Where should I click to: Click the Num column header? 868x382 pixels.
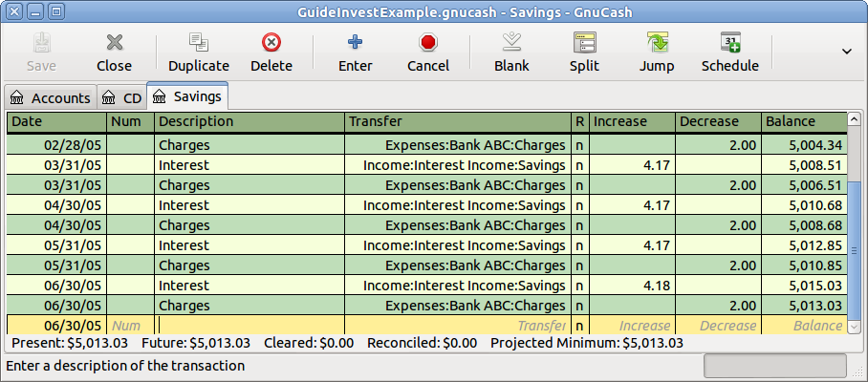(131, 121)
